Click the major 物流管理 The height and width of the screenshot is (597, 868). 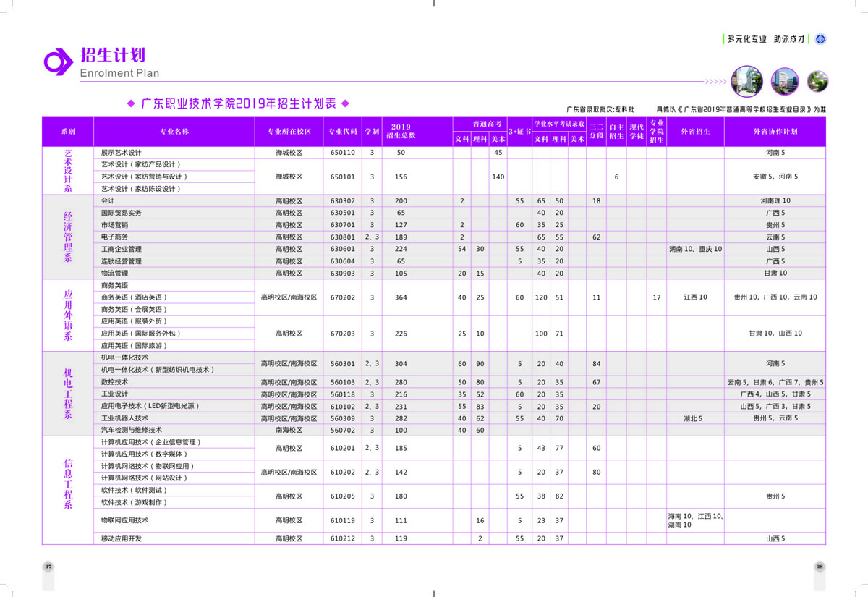pos(114,273)
